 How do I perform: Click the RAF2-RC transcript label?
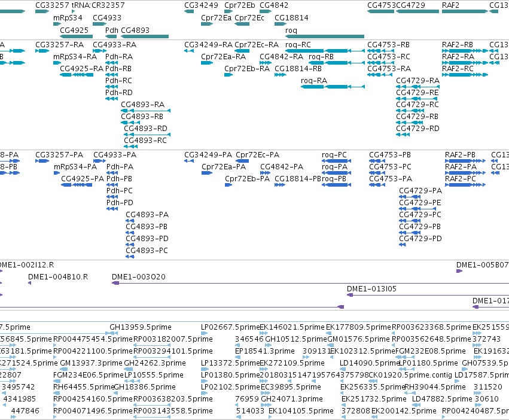[x=458, y=69]
